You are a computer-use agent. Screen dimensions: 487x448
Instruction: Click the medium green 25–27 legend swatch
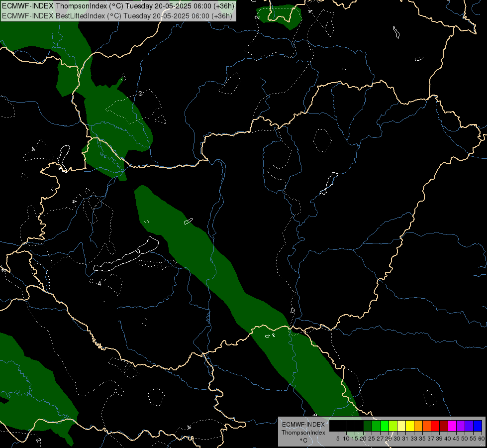[x=376, y=426]
